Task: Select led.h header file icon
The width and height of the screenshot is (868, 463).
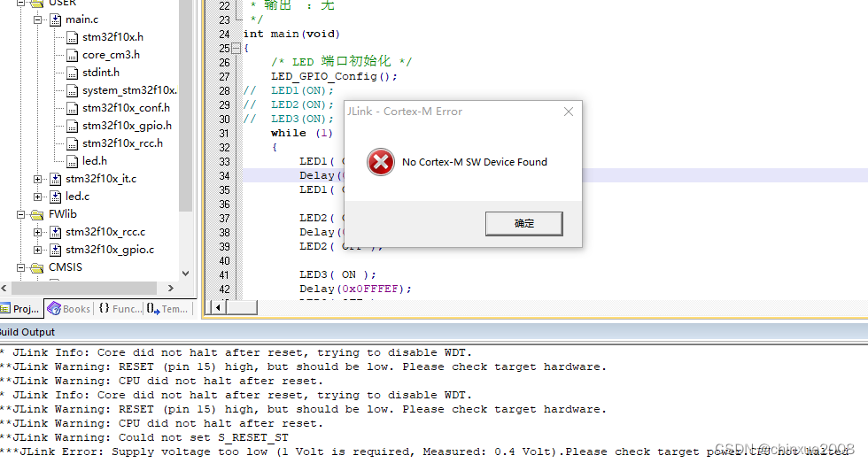Action: tap(72, 161)
